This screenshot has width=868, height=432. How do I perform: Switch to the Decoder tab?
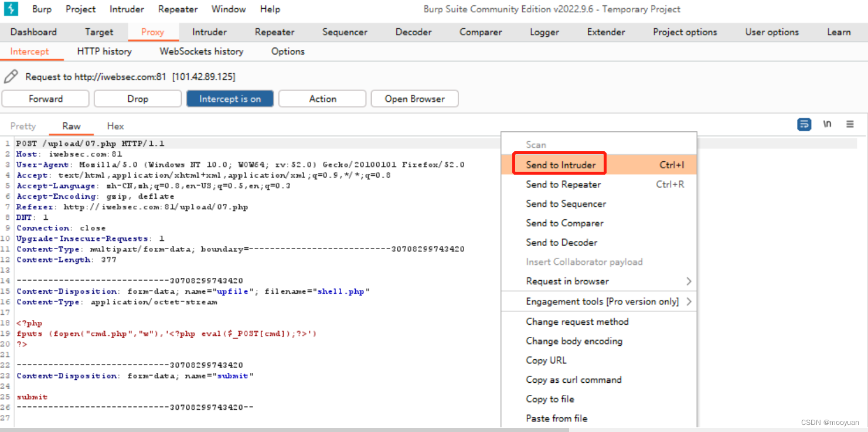tap(413, 32)
